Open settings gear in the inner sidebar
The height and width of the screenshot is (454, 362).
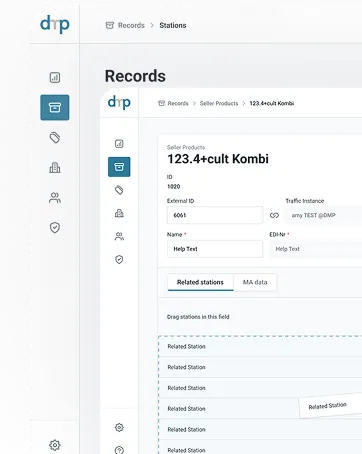tap(119, 427)
